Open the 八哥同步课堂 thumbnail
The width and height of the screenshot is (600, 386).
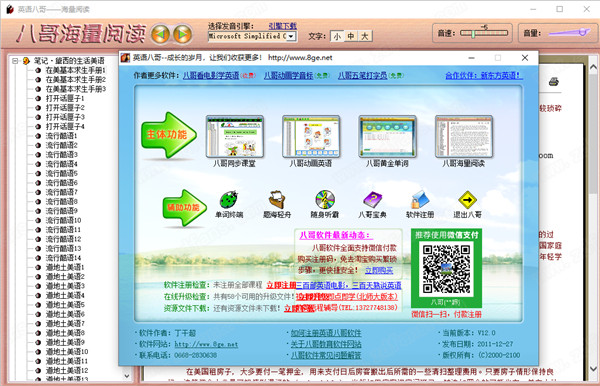point(235,136)
